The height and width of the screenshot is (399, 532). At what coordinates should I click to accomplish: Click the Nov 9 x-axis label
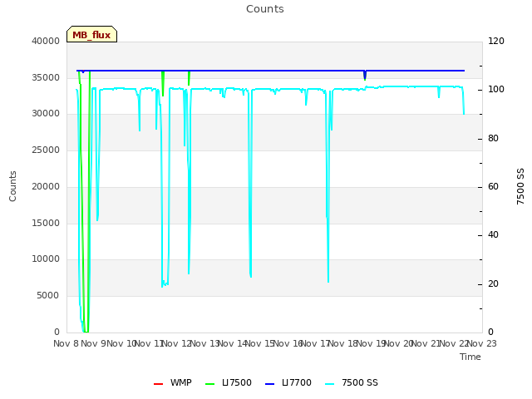[94, 343]
